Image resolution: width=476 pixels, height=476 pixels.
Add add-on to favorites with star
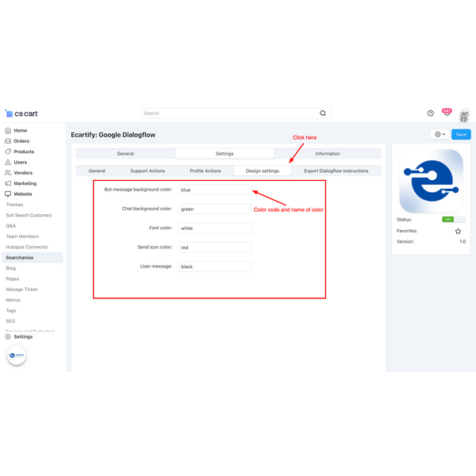click(458, 231)
